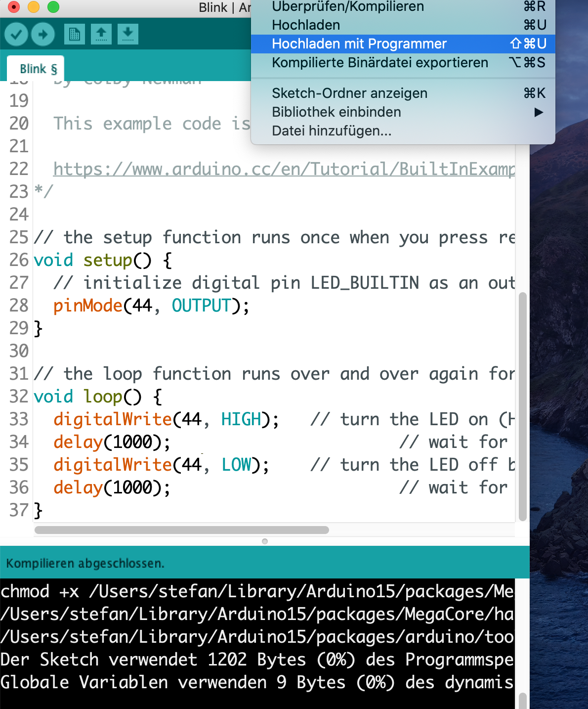The width and height of the screenshot is (588, 709).
Task: Click the Verify checkmark toolbar icon
Action: click(16, 34)
